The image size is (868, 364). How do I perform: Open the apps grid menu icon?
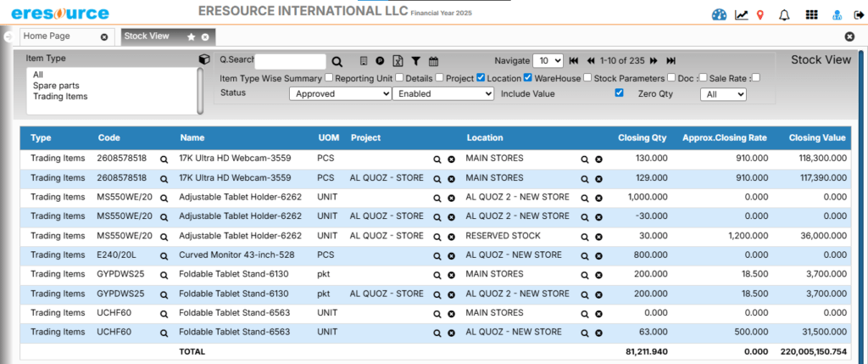click(x=811, y=15)
